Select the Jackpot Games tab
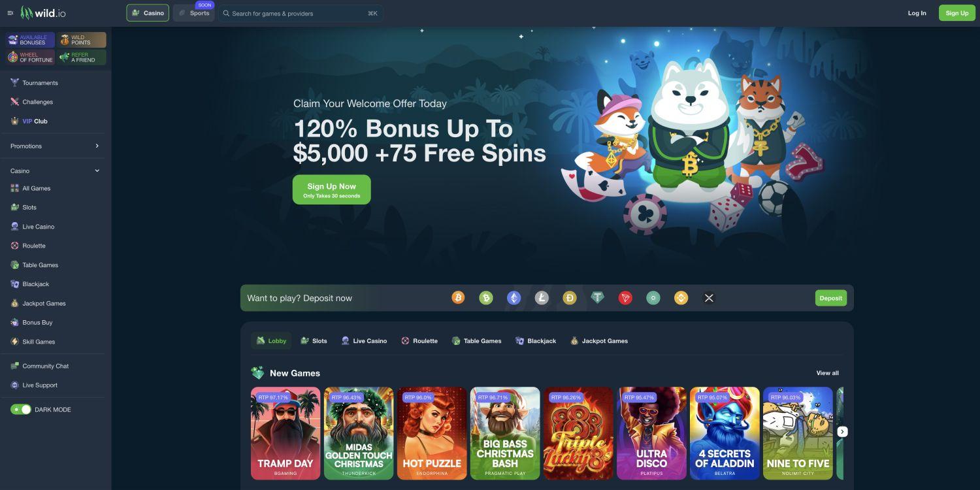The width and height of the screenshot is (980, 490). click(x=598, y=341)
